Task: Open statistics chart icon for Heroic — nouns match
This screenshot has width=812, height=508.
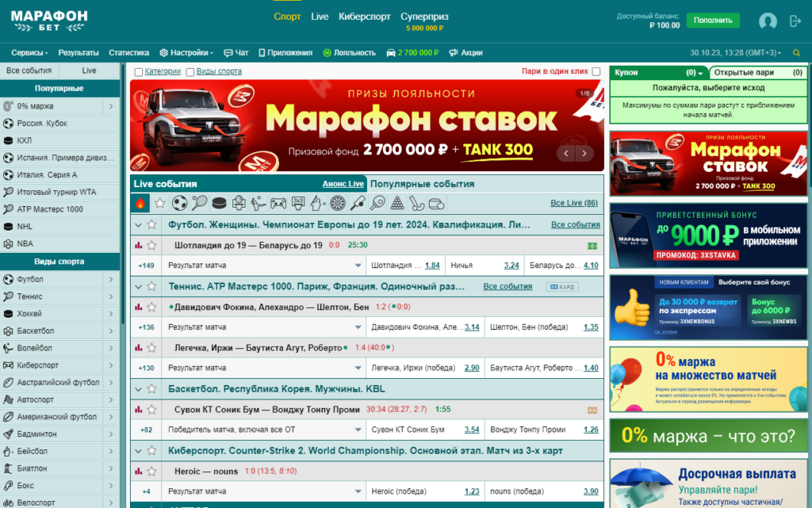Action: pos(138,472)
